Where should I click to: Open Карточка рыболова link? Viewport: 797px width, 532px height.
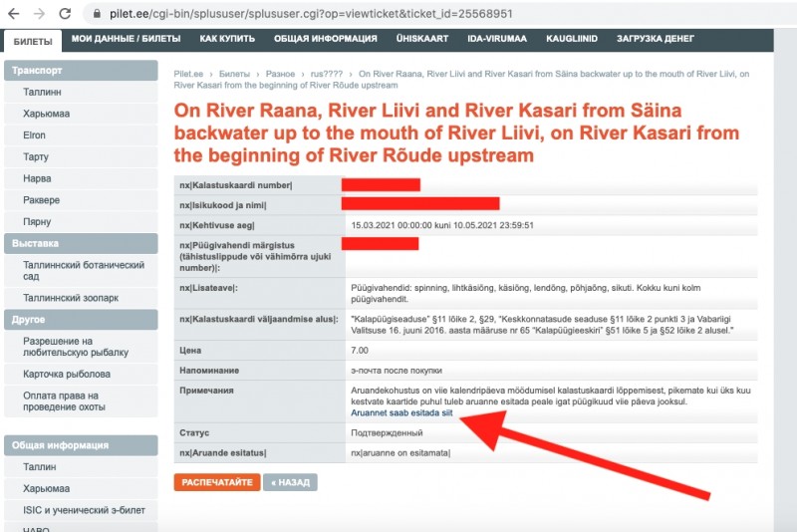pyautogui.click(x=67, y=374)
